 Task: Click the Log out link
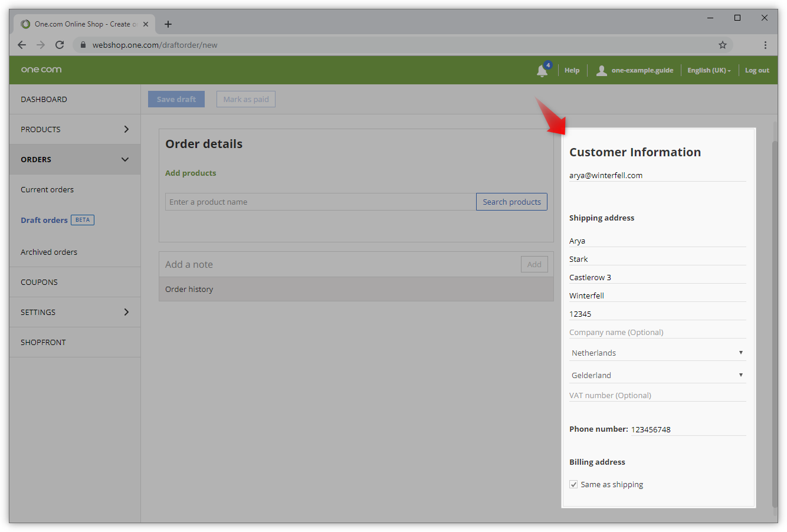tap(757, 70)
